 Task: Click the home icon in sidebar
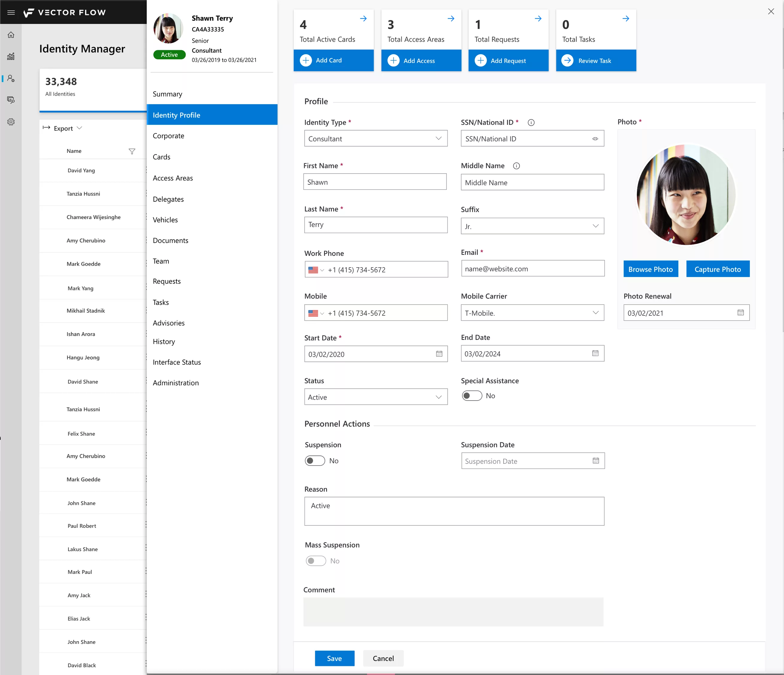[x=11, y=35]
